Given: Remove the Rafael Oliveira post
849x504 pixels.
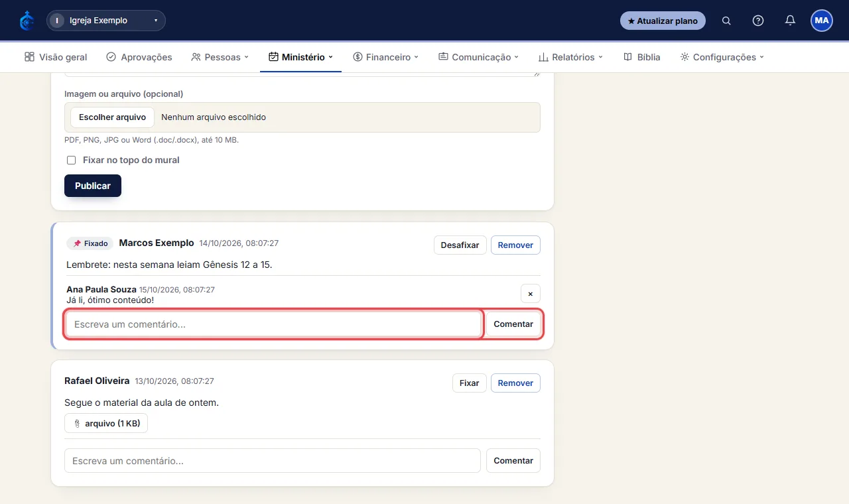Looking at the screenshot, I should click(x=515, y=383).
